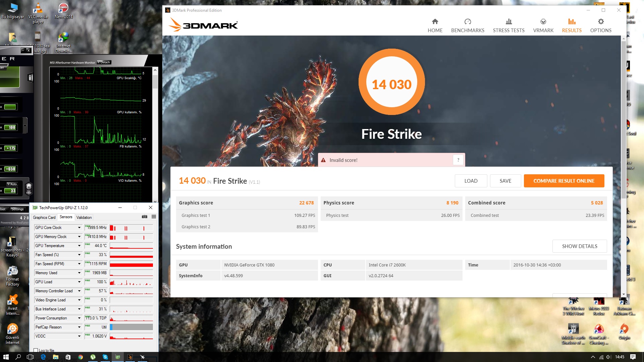Click taskbar volume speaker icon

coord(609,357)
